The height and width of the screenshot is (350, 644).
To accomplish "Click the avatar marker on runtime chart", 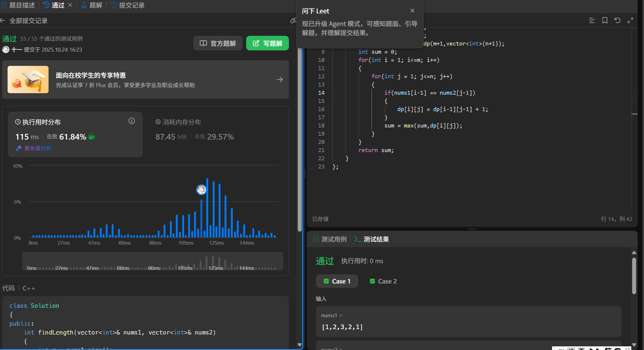I will tap(201, 190).
